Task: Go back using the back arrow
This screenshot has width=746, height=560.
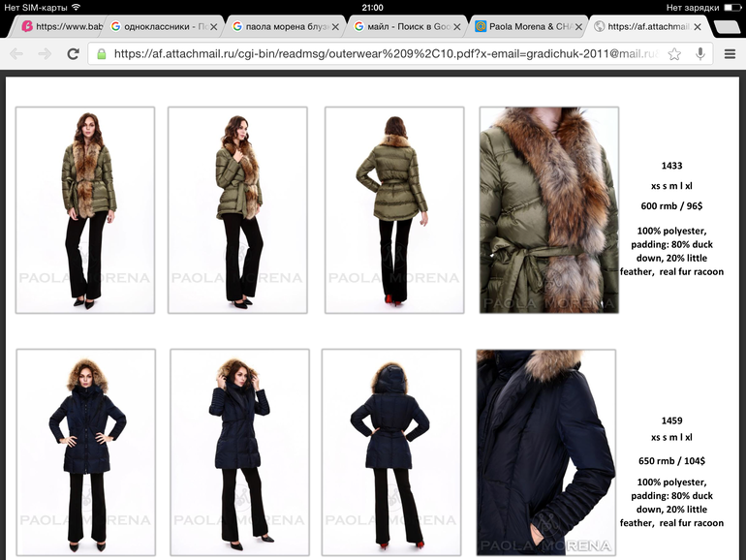Action: point(16,53)
